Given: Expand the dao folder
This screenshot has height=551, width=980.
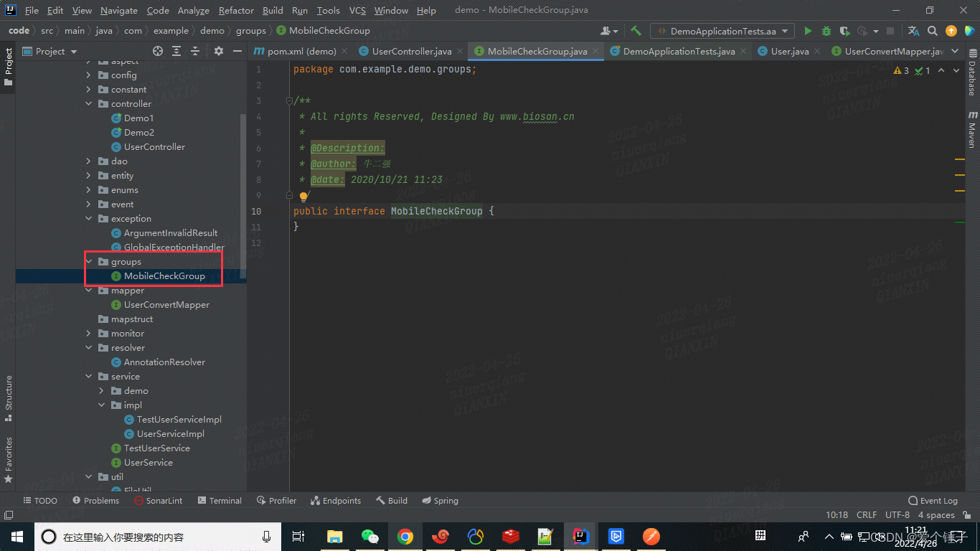Looking at the screenshot, I should point(88,161).
